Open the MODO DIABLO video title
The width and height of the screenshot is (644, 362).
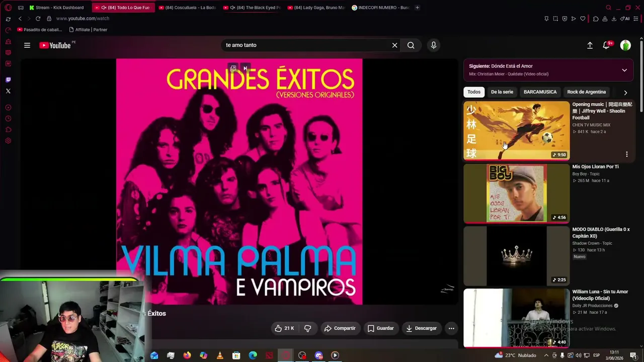coord(601,233)
